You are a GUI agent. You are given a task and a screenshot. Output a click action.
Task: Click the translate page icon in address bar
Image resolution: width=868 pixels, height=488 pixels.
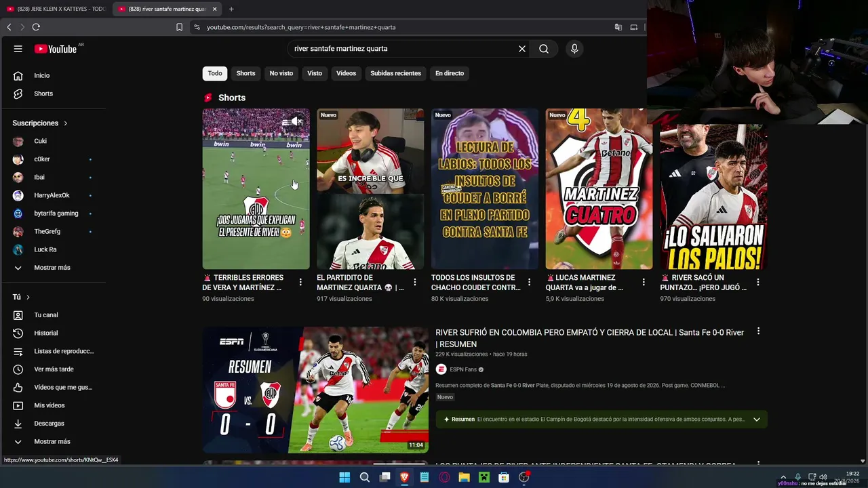pyautogui.click(x=618, y=27)
